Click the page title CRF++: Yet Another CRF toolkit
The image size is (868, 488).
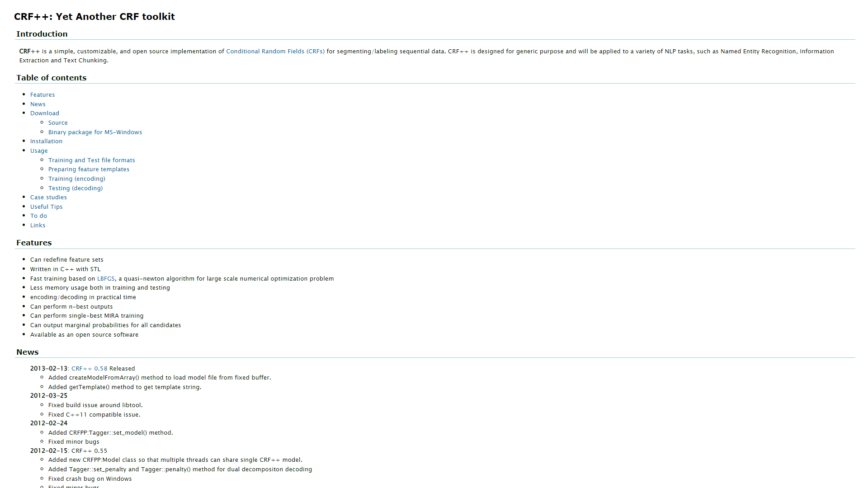pos(94,17)
